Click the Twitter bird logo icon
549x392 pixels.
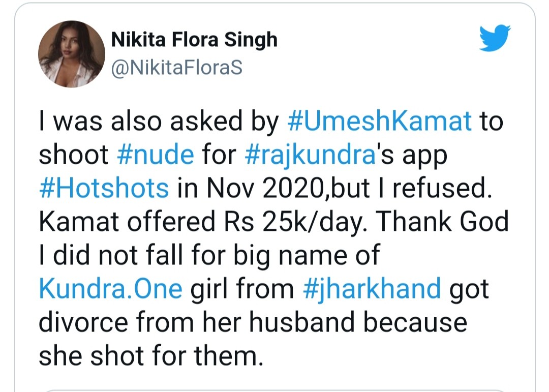click(x=495, y=39)
